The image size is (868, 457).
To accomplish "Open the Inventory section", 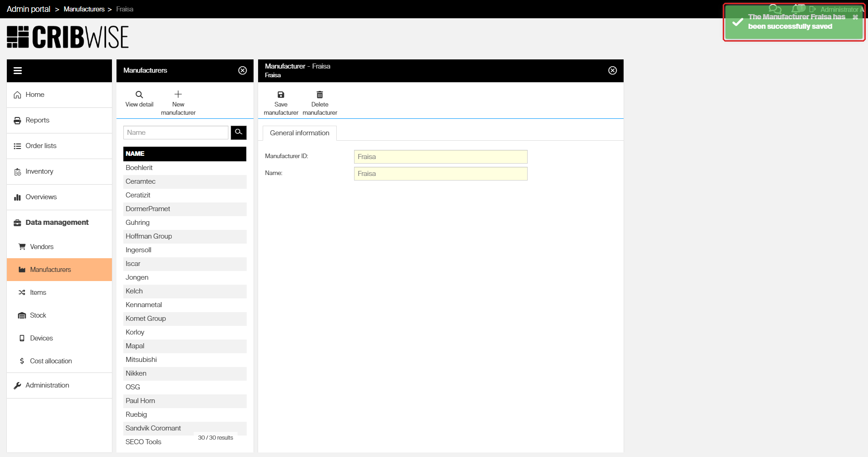I will click(59, 172).
